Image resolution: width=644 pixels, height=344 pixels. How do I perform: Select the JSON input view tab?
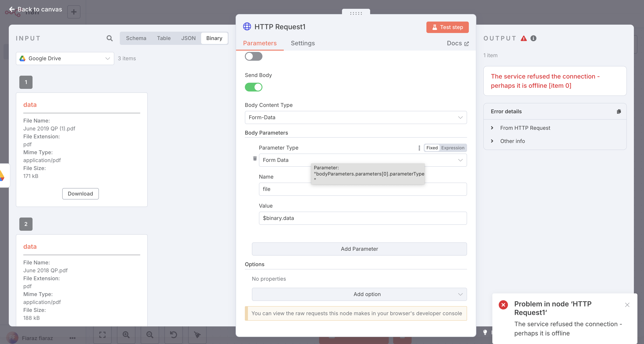tap(188, 38)
